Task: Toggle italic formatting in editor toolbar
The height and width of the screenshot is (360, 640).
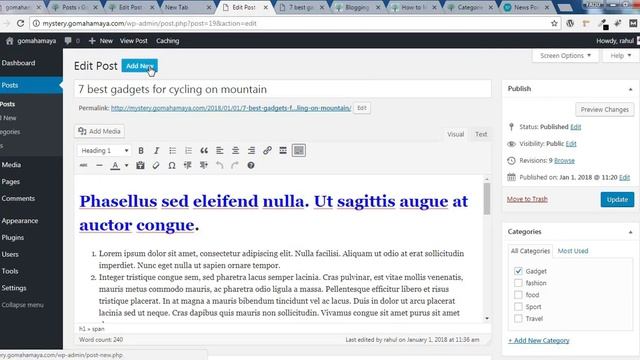Action: point(156,151)
